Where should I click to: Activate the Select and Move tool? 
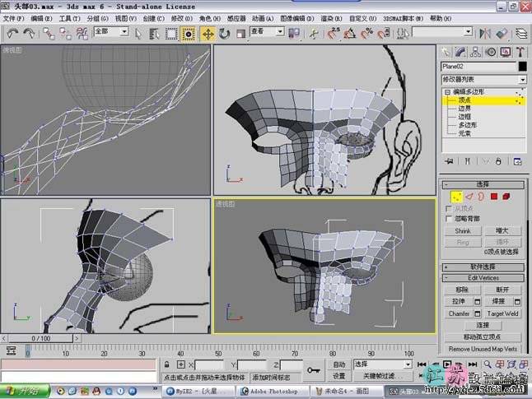coord(208,34)
